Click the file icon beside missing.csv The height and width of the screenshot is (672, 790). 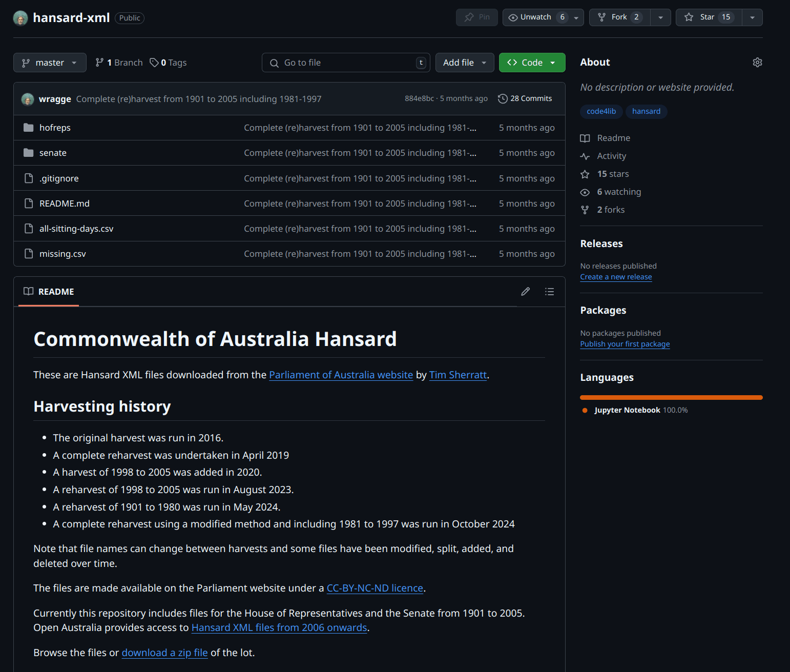(x=29, y=254)
